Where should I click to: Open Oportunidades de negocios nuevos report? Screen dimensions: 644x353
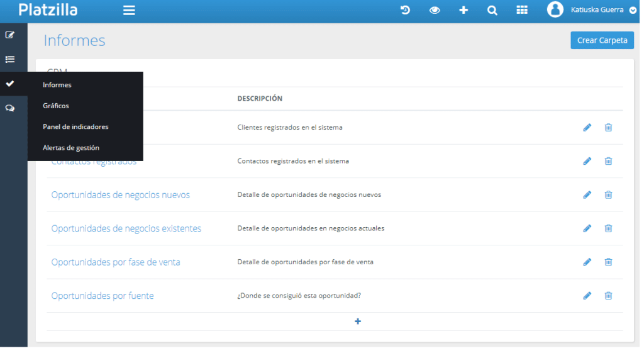pos(120,195)
